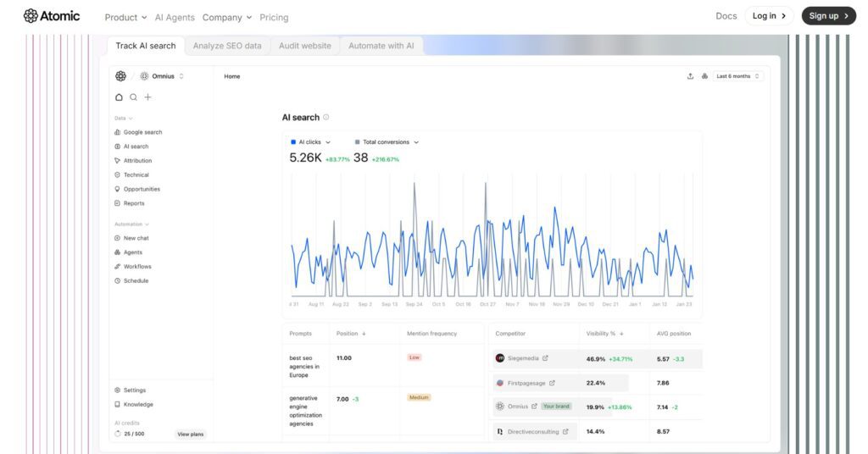
Task: Click the Schedule clock icon
Action: [117, 281]
